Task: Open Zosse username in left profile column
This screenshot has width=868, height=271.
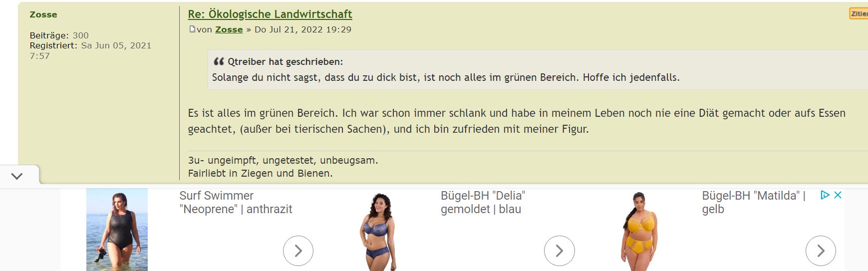Action: [x=43, y=14]
